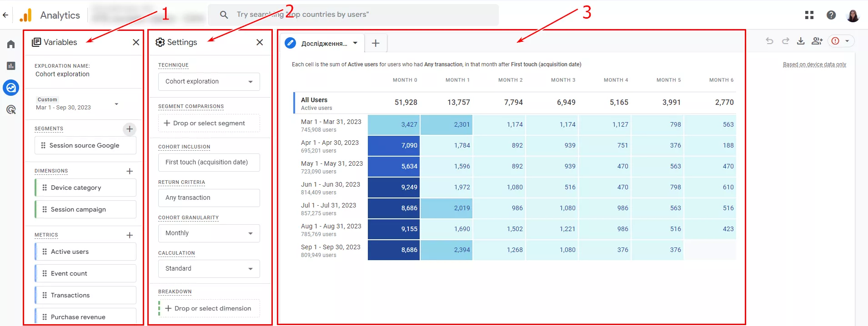Open the user account avatar
The image size is (868, 326).
[x=853, y=15]
